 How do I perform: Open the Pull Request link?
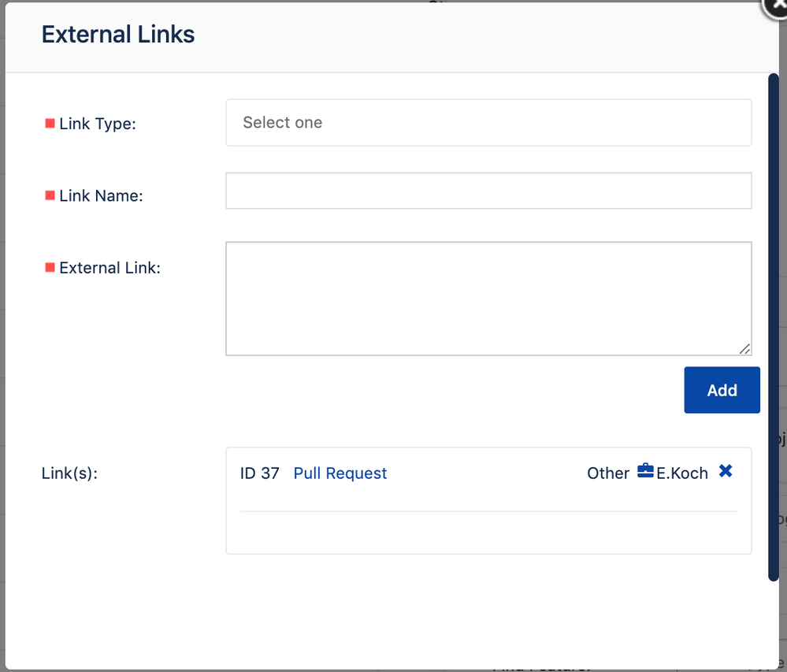(340, 473)
